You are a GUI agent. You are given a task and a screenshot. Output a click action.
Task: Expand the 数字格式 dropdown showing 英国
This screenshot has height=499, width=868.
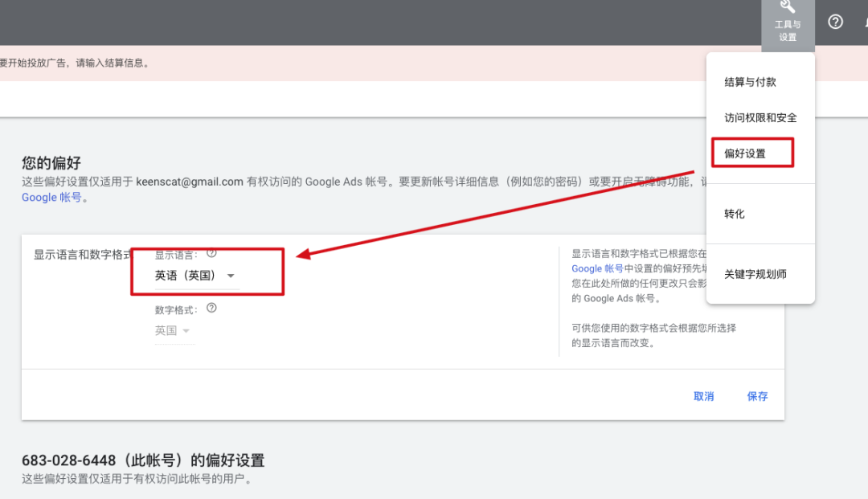(x=174, y=330)
